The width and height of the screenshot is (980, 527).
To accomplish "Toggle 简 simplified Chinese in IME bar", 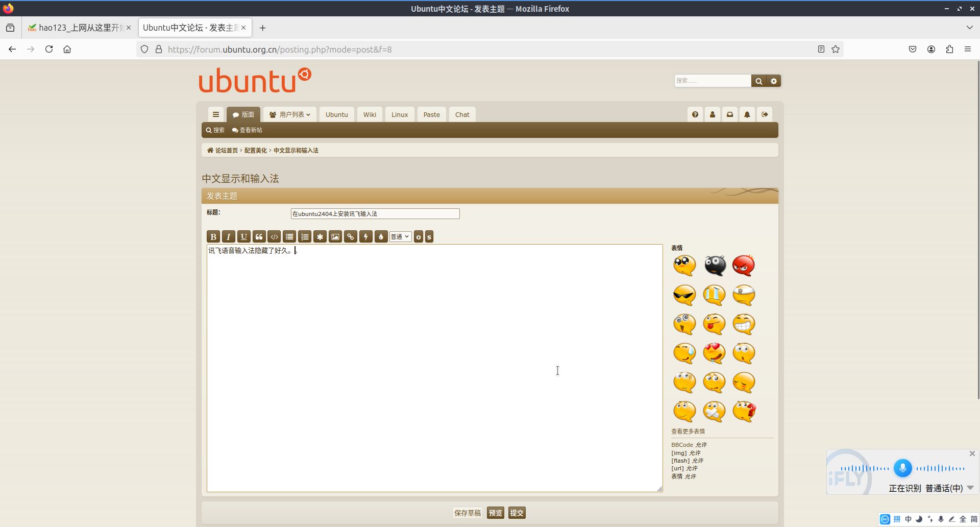I will pos(974,519).
